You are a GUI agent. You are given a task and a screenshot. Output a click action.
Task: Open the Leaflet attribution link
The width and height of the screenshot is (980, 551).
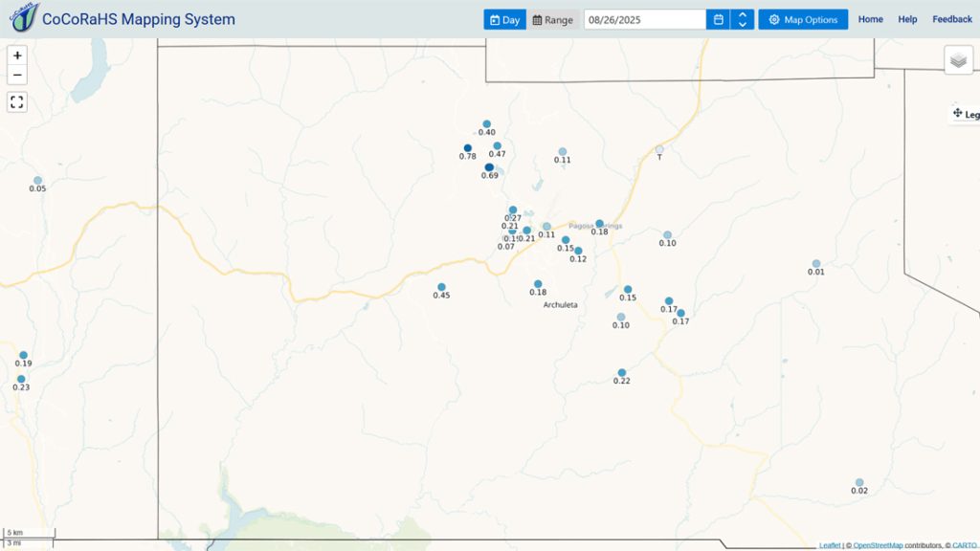coord(830,545)
